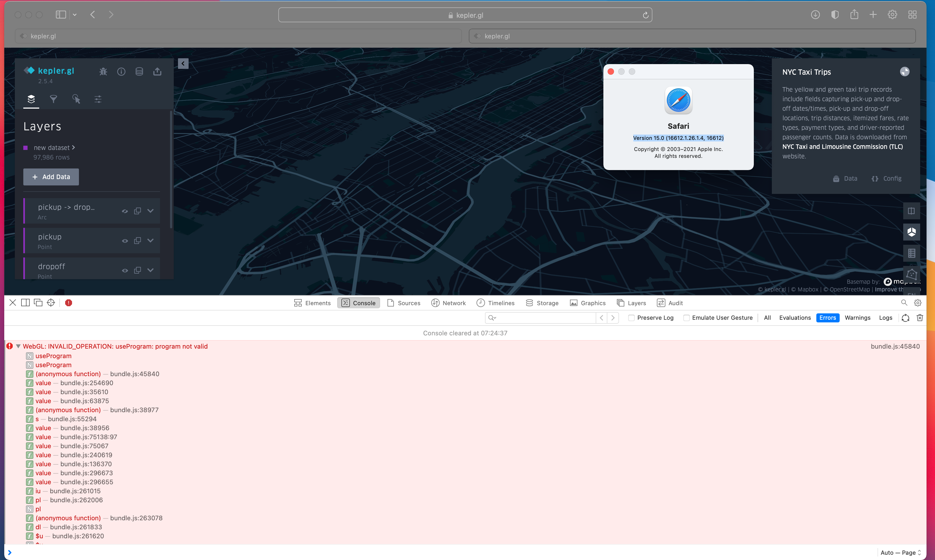
Task: Open the Interactions panel in kepler.gl sidebar
Action: [x=76, y=99]
